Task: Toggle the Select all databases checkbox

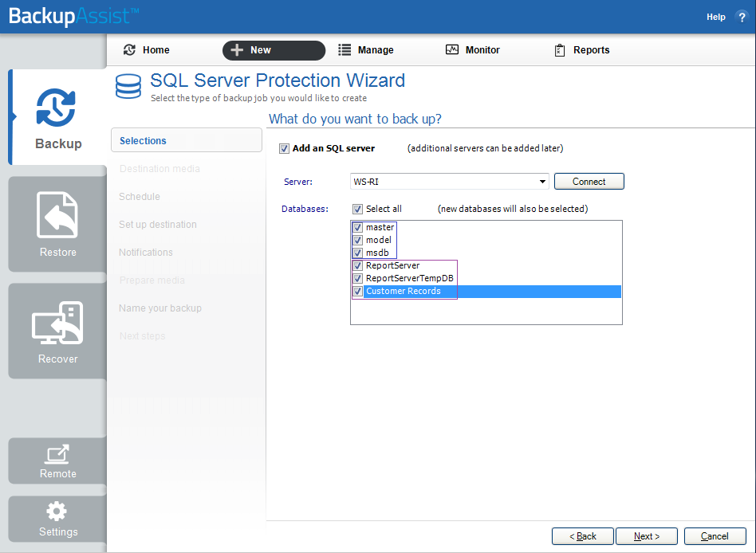Action: pyautogui.click(x=357, y=209)
